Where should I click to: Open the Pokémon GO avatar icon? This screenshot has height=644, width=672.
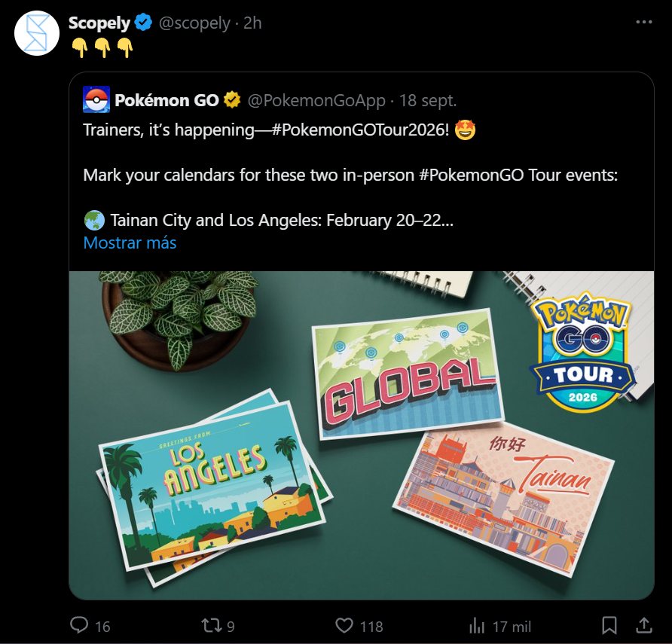[x=96, y=99]
